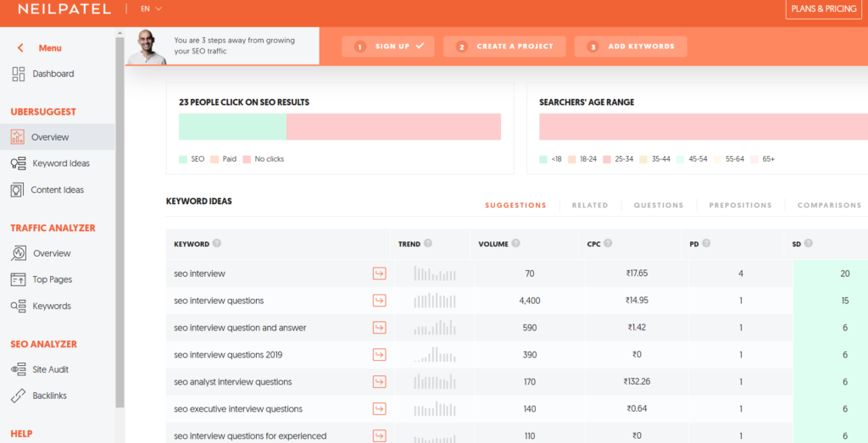Click the '65+' age legend entry
The image size is (868, 443).
point(762,158)
